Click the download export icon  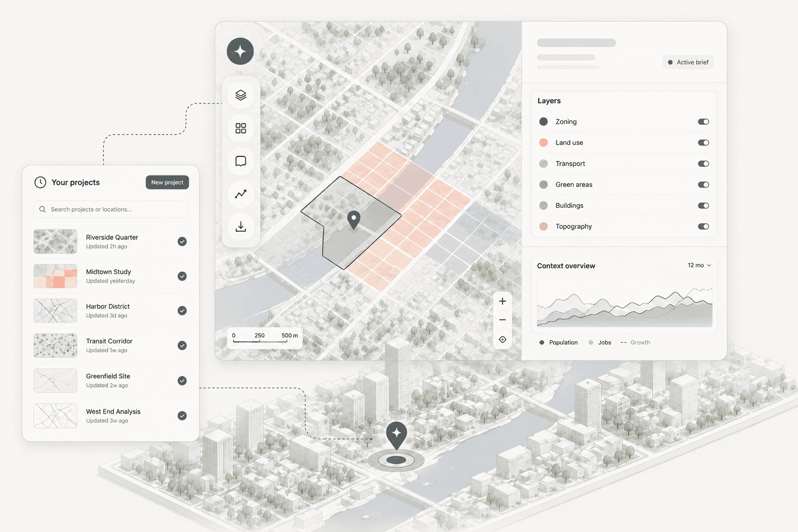[x=241, y=227]
